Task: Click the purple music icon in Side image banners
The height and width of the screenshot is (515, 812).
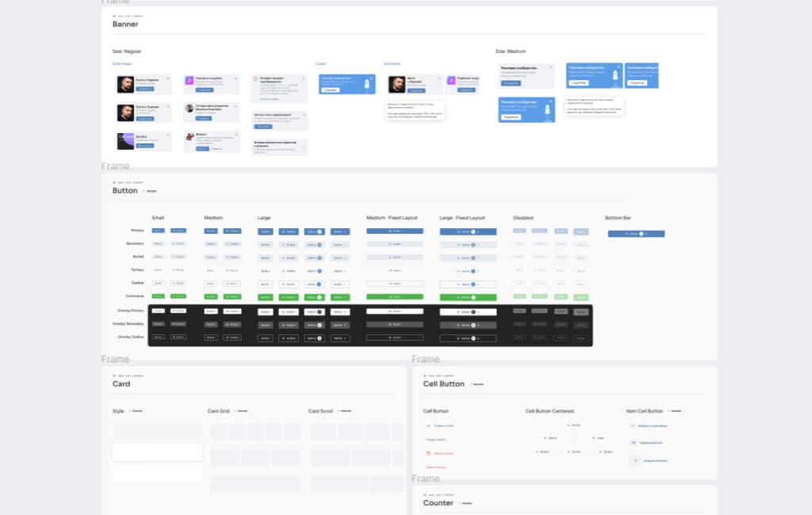Action: click(x=190, y=81)
